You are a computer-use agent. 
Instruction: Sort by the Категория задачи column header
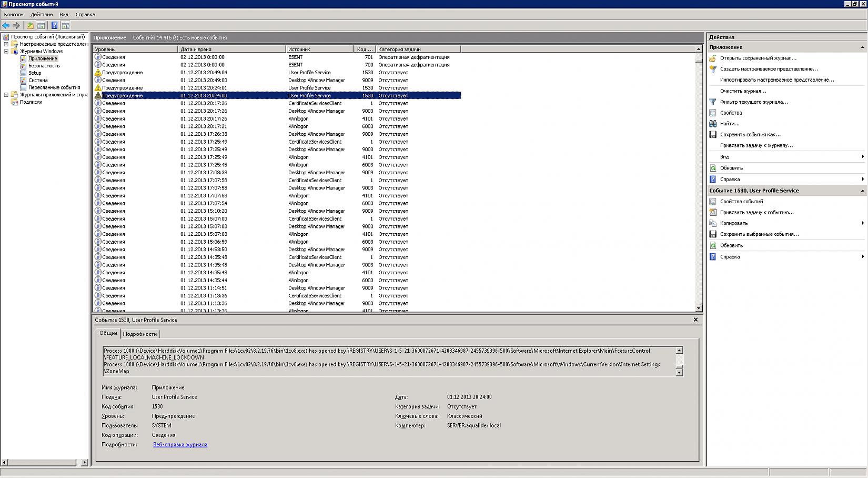[418, 49]
